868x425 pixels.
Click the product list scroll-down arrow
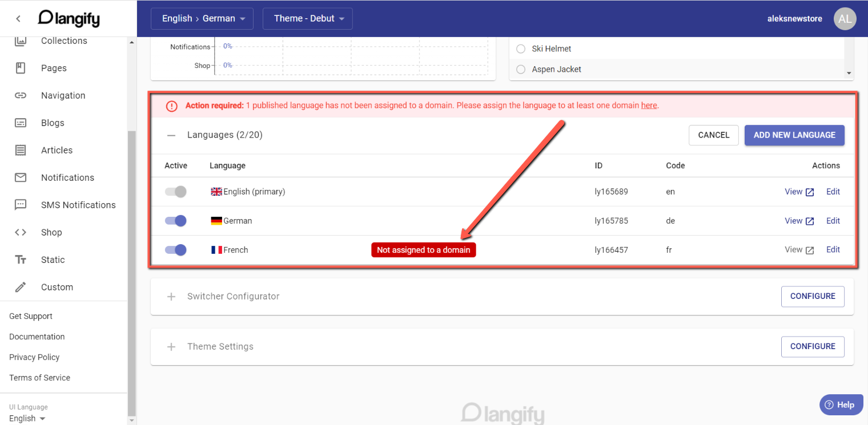(849, 73)
